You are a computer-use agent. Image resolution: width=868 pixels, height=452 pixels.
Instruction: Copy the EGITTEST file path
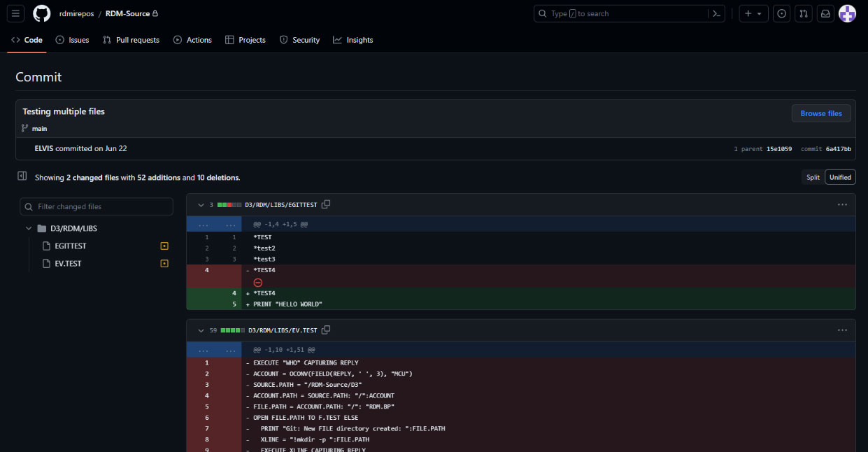326,204
